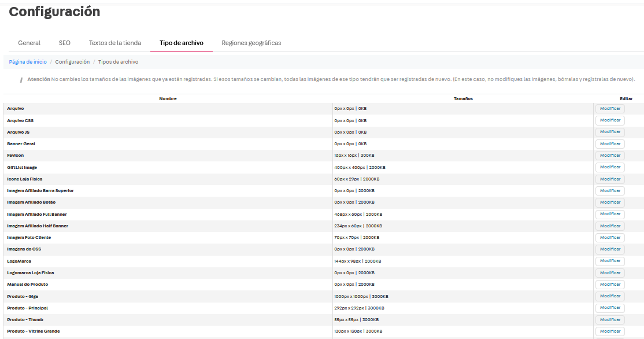Click the Tamaños column header
The image size is (644, 339).
(x=463, y=99)
